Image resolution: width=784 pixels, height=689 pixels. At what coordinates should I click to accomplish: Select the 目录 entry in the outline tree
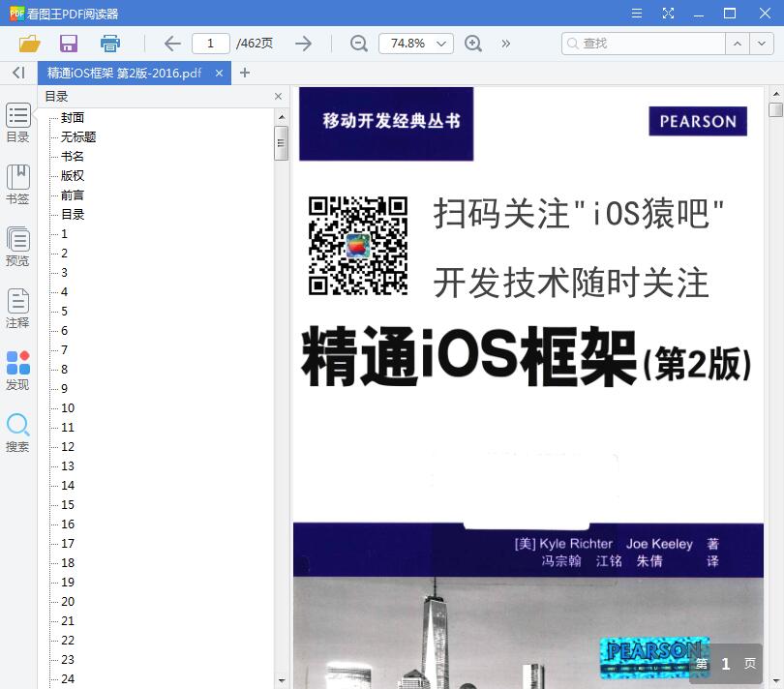[x=73, y=215]
